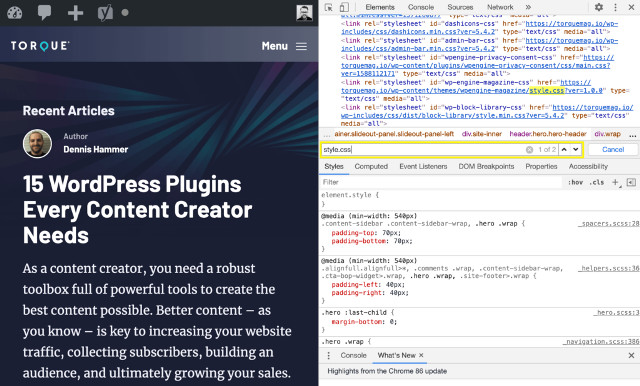640x386 pixels.
Task: Close the What's New drawer tab
Action: [x=421, y=355]
